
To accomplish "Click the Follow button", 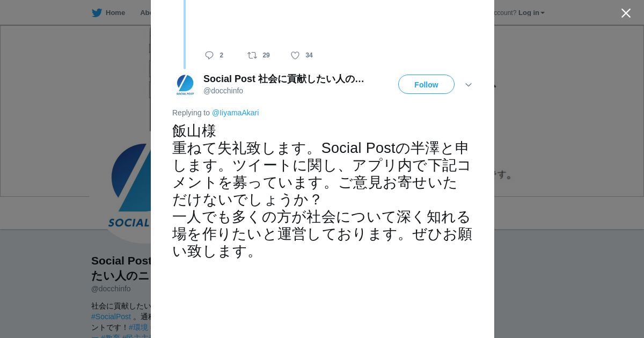I will click(426, 84).
